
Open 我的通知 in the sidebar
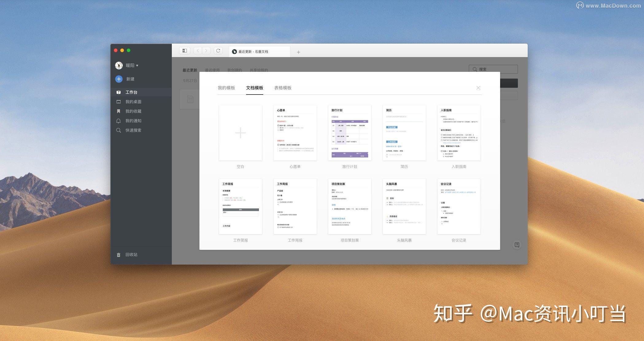(x=141, y=121)
